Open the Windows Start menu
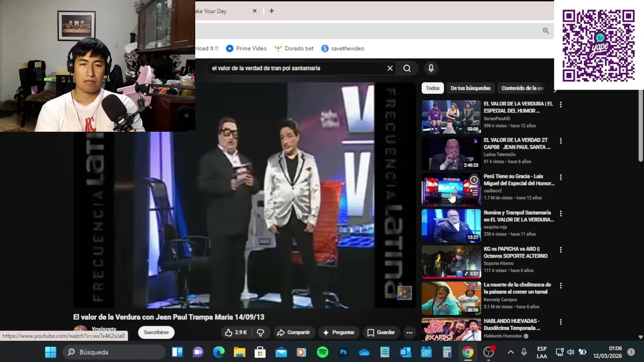Image resolution: width=644 pixels, height=362 pixels. tap(51, 352)
